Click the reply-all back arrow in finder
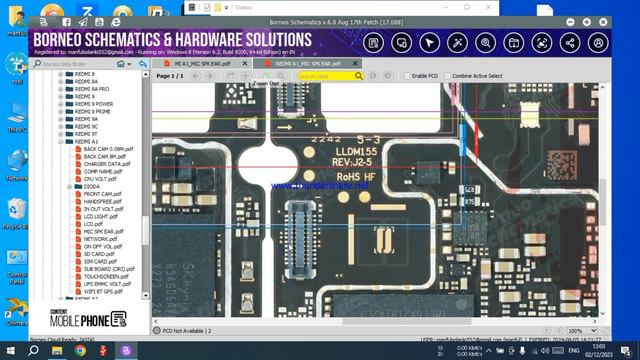This screenshot has height=360, width=640. 142,64
